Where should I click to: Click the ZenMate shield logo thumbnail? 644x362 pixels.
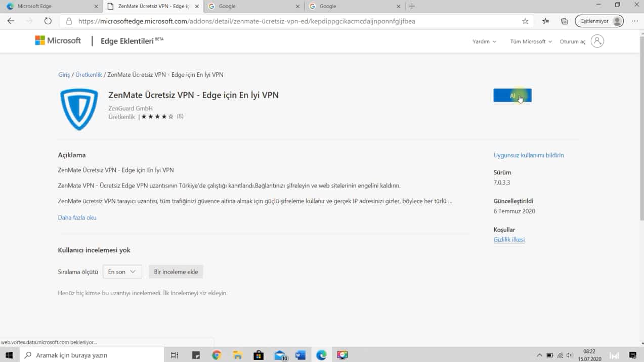tap(79, 109)
